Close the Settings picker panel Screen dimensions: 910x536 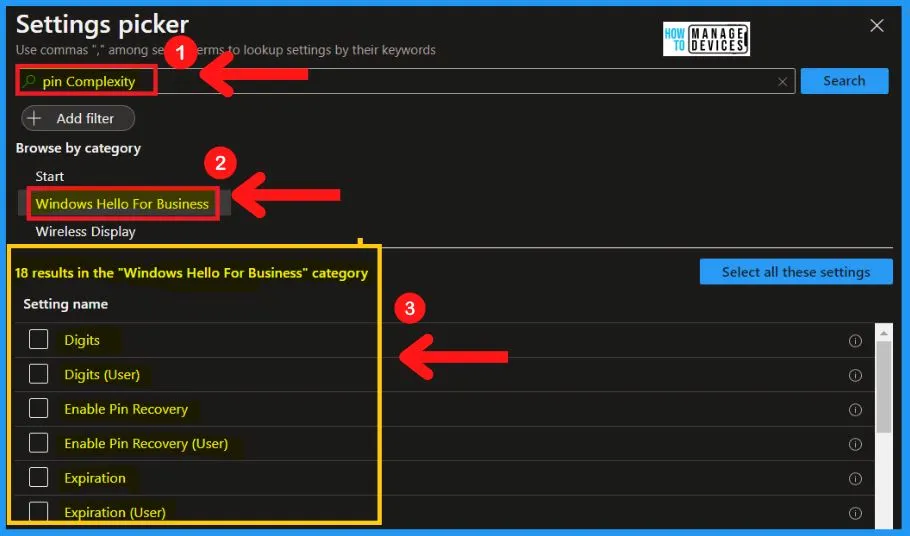[x=876, y=26]
